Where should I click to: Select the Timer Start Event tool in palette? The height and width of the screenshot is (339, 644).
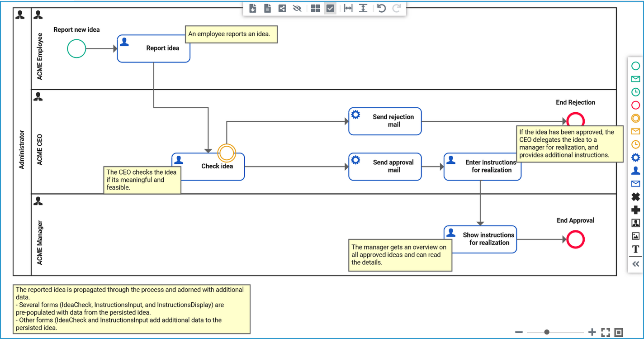pos(635,92)
